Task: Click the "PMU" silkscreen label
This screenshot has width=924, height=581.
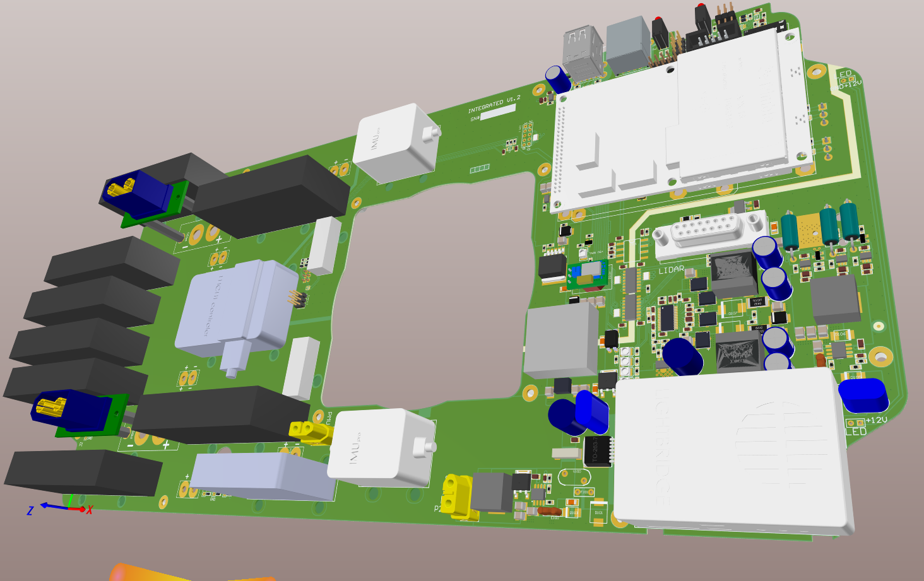Action: pyautogui.click(x=329, y=418)
